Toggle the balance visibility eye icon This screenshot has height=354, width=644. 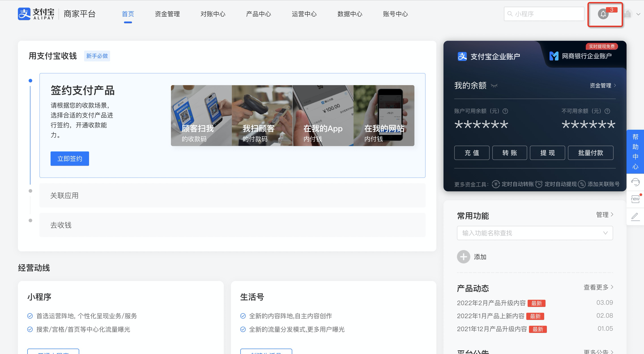[494, 86]
